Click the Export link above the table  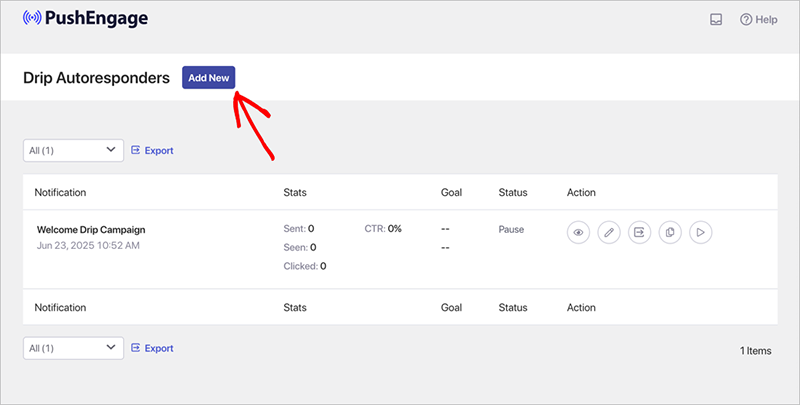click(152, 151)
